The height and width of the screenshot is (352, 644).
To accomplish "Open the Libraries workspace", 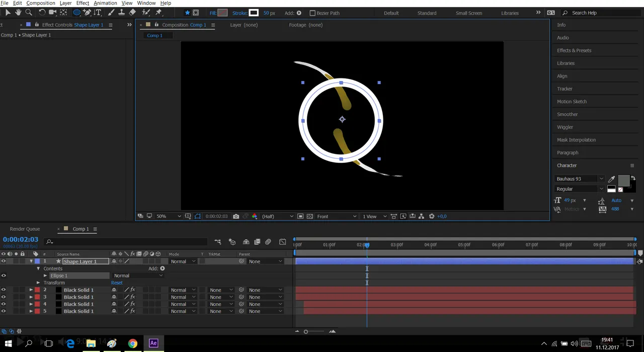I will [510, 13].
